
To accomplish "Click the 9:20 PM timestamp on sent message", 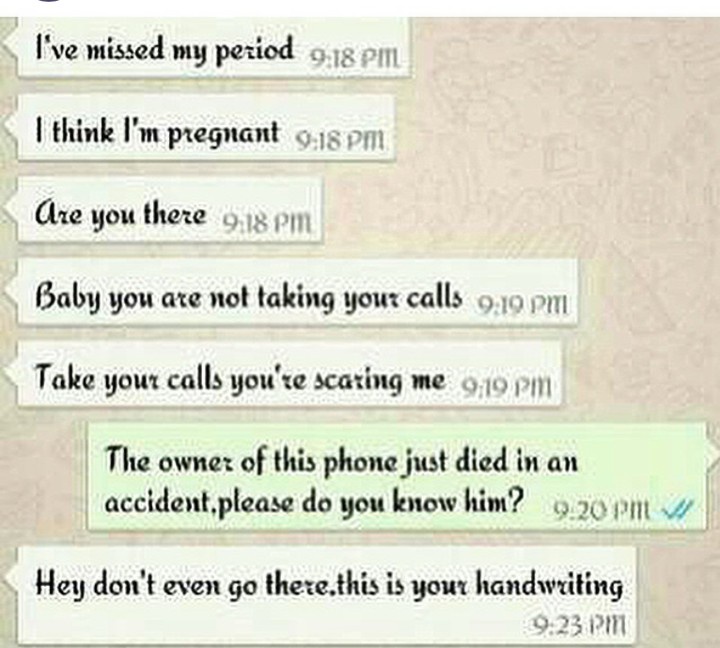I will pos(602,509).
